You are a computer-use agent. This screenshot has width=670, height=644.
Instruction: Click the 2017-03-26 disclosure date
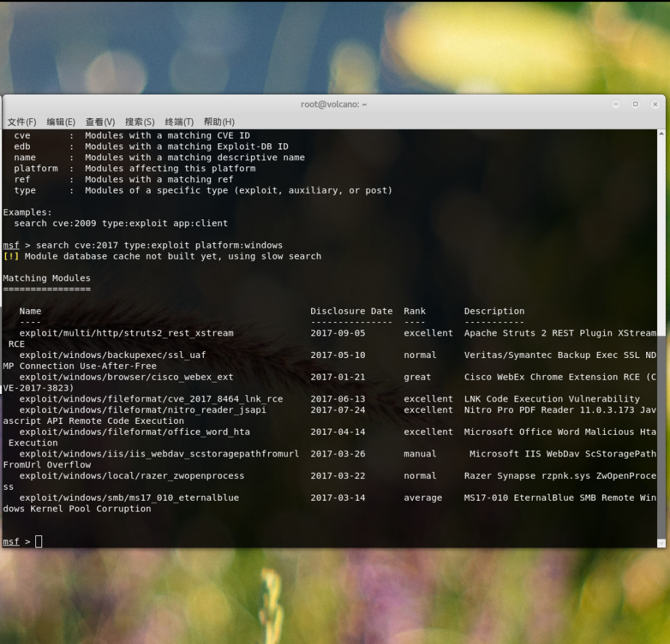tap(338, 454)
